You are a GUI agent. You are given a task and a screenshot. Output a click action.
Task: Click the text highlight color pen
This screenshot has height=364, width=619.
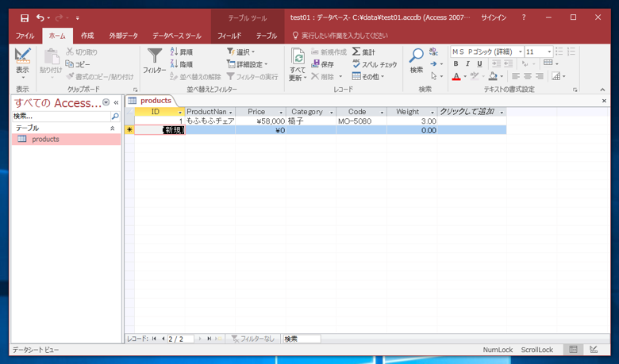(475, 76)
